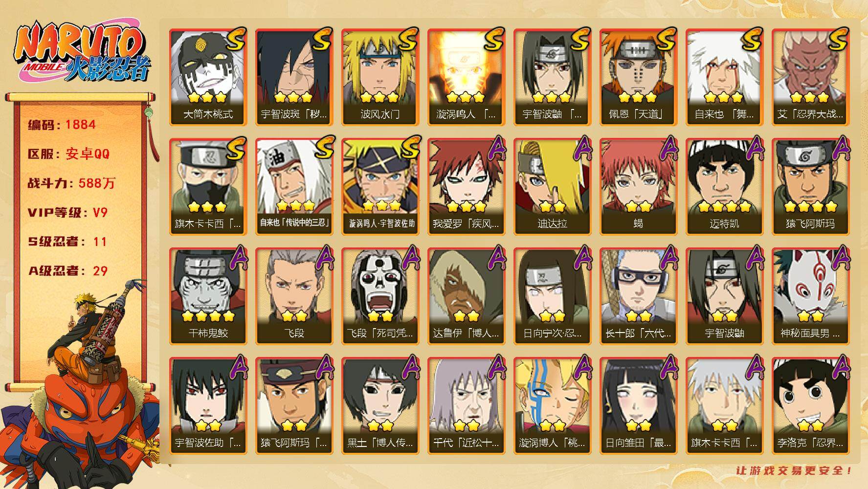Select the 蝎 ninja card
This screenshot has height=489, width=868.
pyautogui.click(x=638, y=186)
